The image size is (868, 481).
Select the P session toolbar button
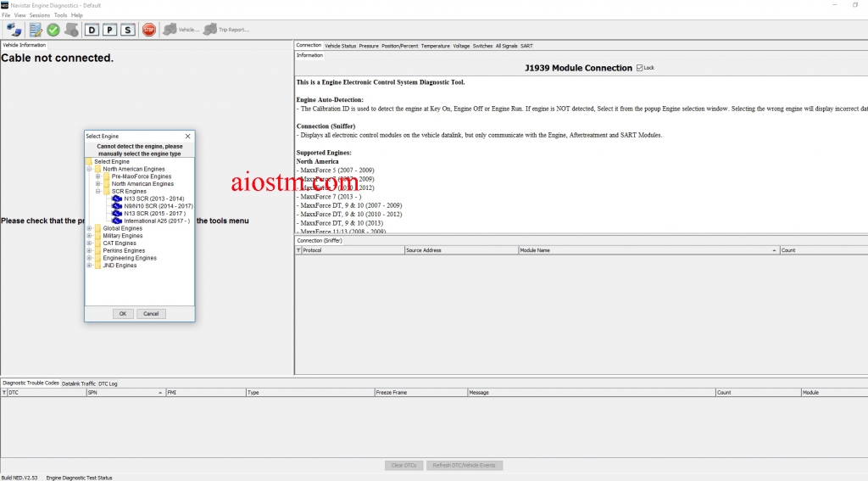[109, 30]
